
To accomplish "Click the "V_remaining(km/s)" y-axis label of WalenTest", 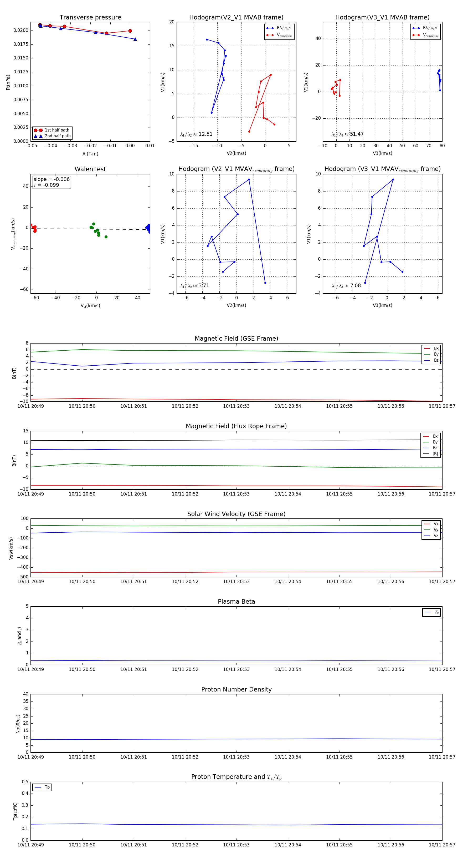I will (13, 234).
